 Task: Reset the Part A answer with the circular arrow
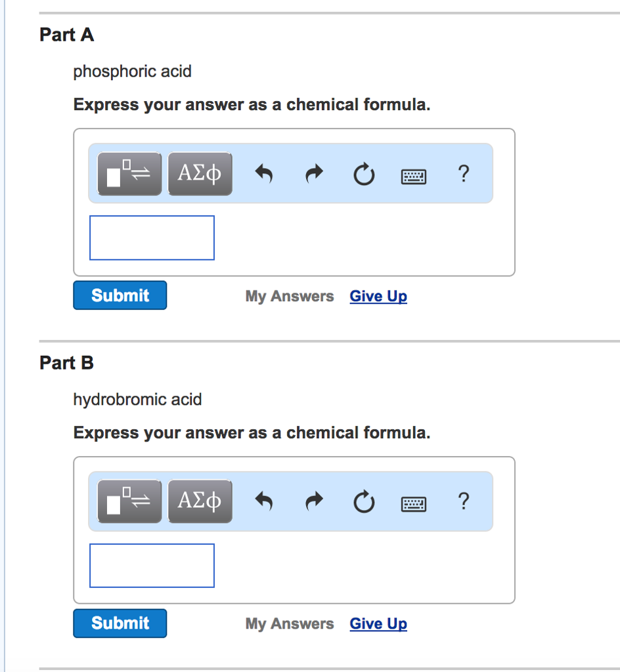click(x=364, y=173)
